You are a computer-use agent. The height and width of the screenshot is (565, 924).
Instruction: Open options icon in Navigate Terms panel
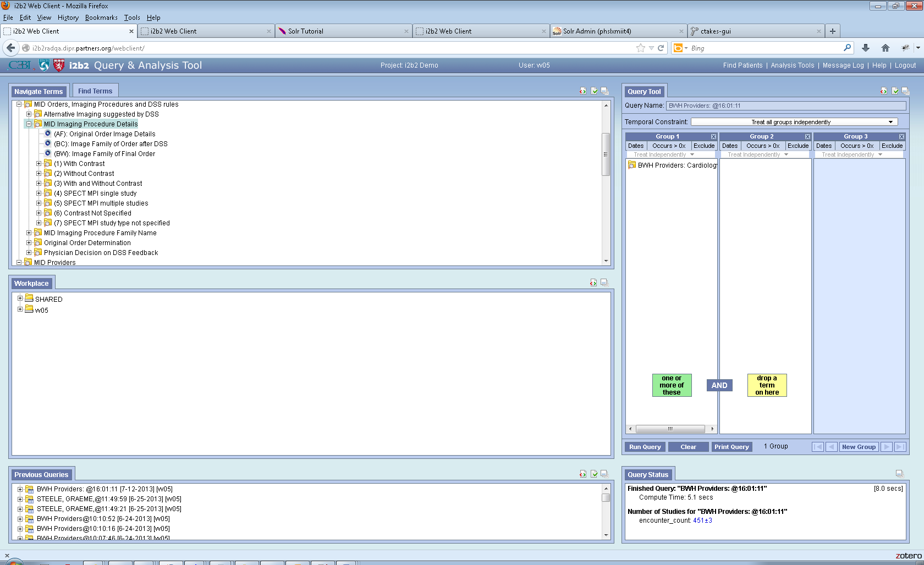[594, 91]
